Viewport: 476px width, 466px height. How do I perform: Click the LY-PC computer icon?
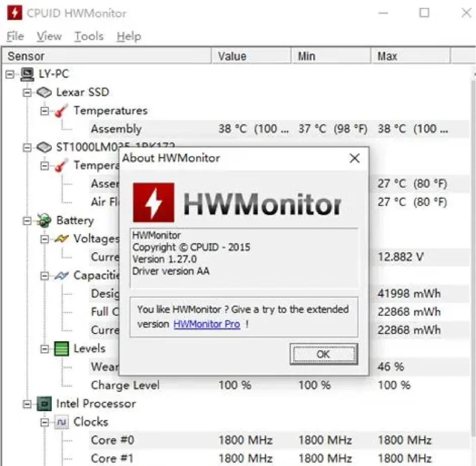pos(27,74)
